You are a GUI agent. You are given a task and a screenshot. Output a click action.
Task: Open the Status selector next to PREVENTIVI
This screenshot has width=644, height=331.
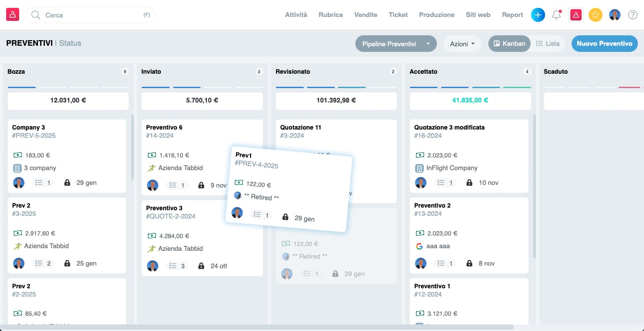(70, 43)
